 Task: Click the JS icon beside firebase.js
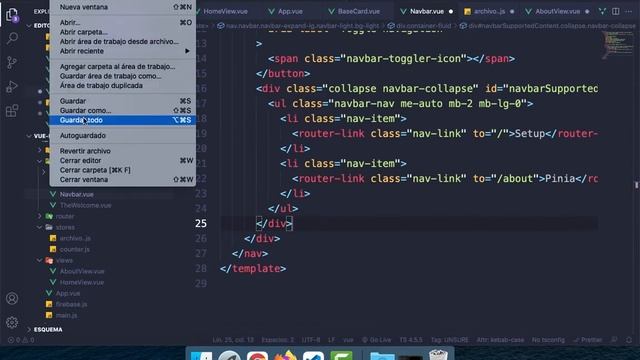[x=49, y=304]
